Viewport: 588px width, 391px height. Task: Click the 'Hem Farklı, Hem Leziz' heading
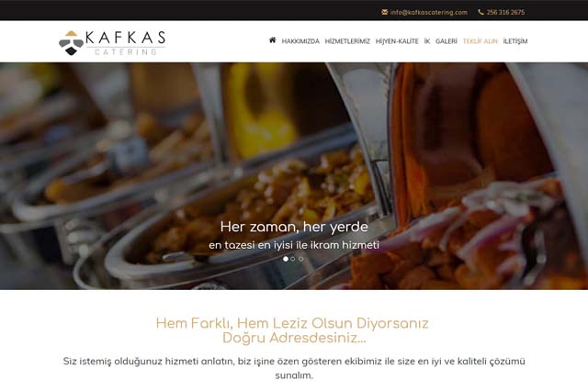(292, 330)
